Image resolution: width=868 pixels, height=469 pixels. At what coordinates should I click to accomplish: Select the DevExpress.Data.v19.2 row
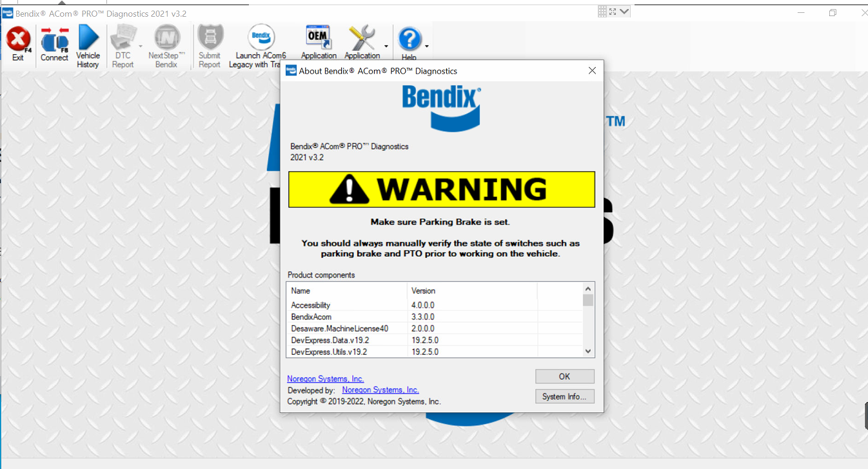click(435, 340)
